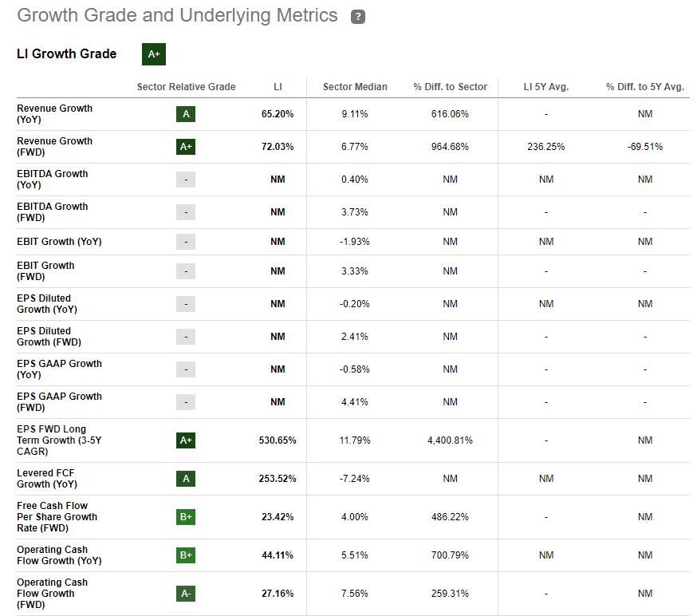Click the A grade badge for Revenue Growth (YoY)
The image size is (697, 616).
pos(186,114)
